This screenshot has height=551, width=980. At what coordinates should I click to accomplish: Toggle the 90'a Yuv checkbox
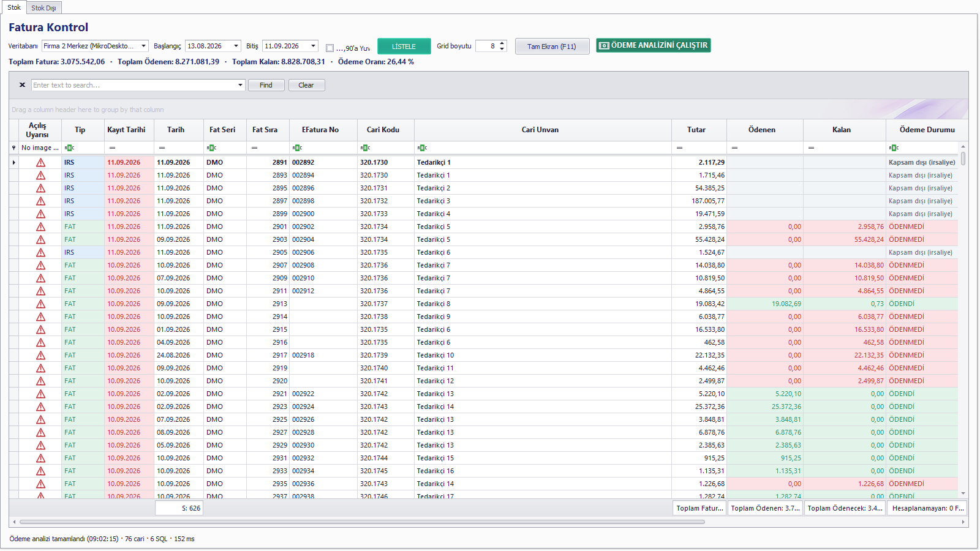[x=330, y=48]
